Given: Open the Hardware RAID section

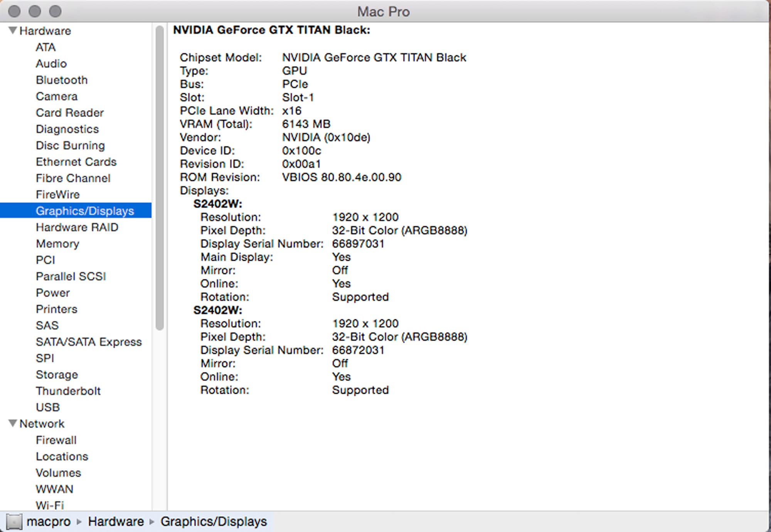Looking at the screenshot, I should [77, 227].
